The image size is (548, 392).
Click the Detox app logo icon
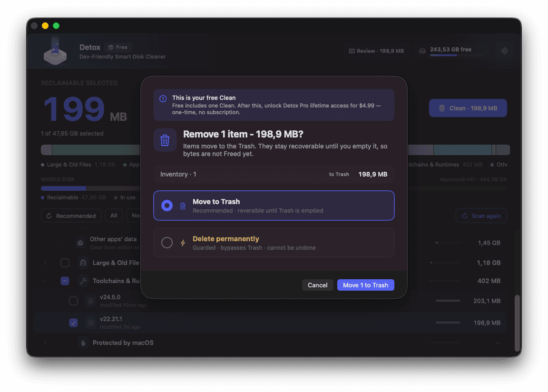coord(55,51)
